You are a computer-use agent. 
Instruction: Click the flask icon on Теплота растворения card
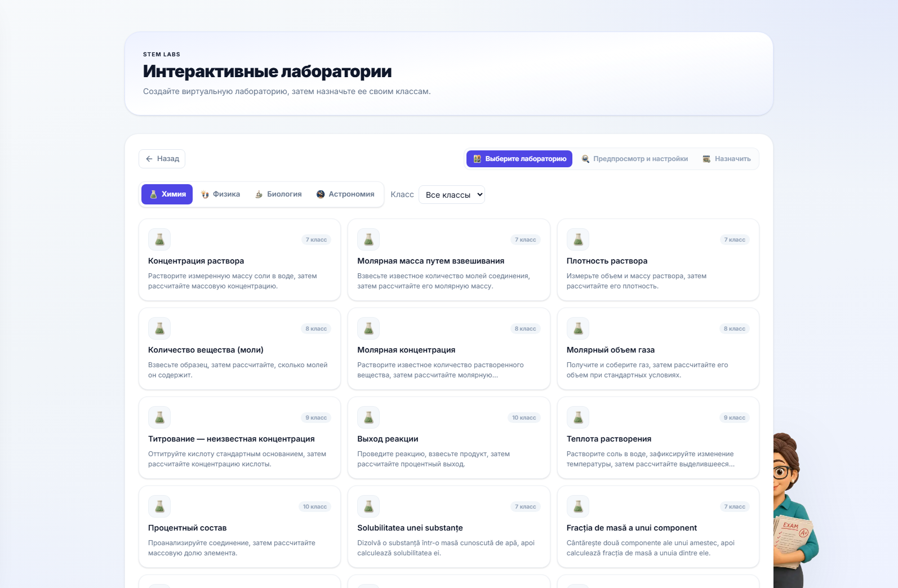click(578, 417)
